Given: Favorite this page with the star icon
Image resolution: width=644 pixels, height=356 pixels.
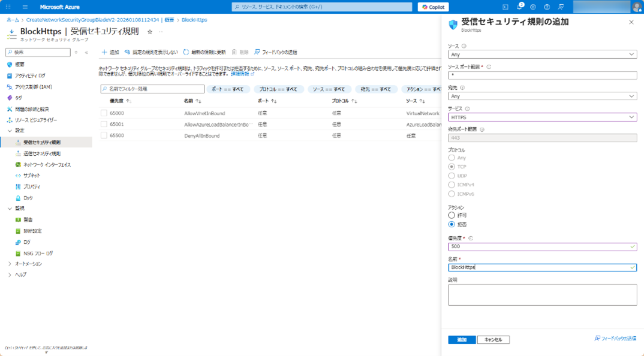Looking at the screenshot, I should point(150,32).
